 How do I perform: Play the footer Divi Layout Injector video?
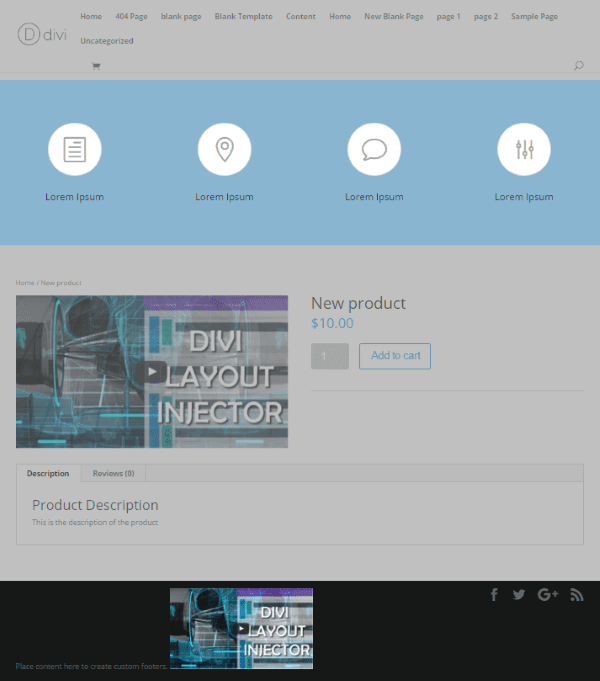(242, 628)
